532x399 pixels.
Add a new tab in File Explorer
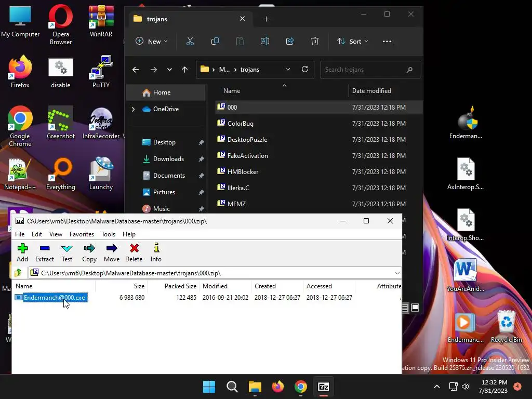tap(266, 19)
